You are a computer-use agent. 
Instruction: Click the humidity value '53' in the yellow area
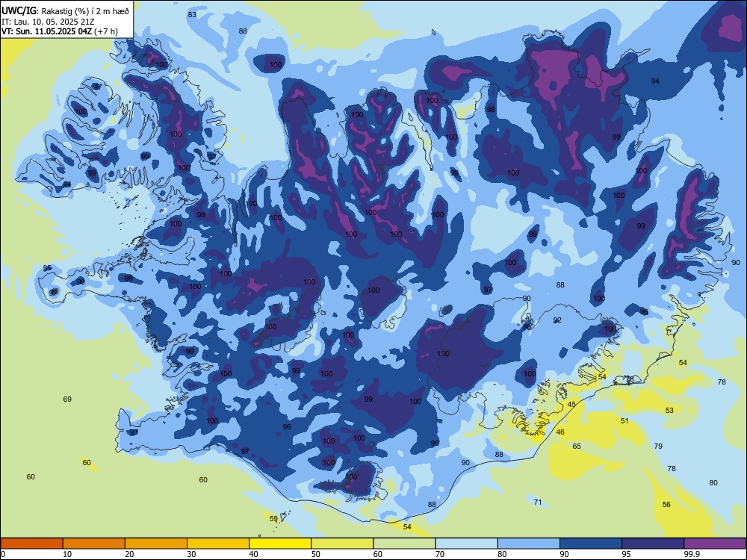coord(669,410)
